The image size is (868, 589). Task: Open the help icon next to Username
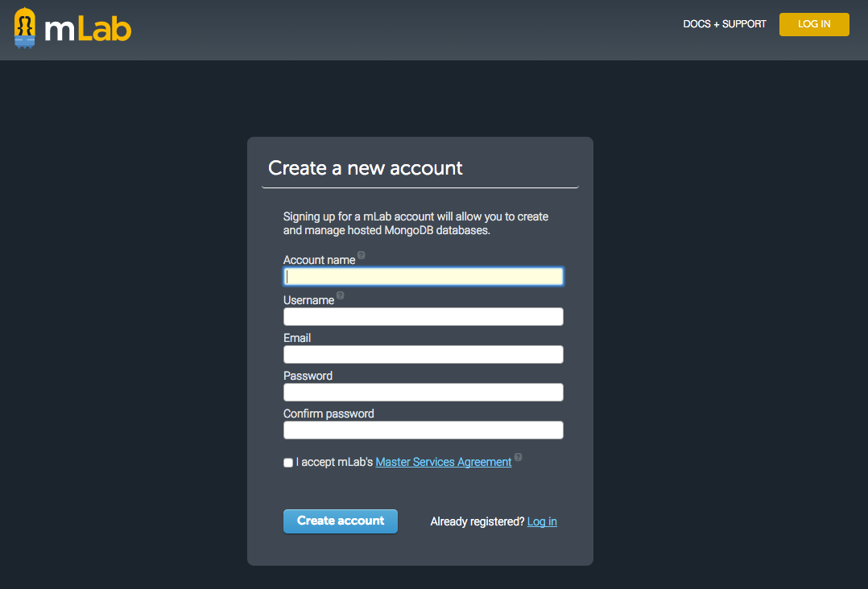[x=340, y=295]
